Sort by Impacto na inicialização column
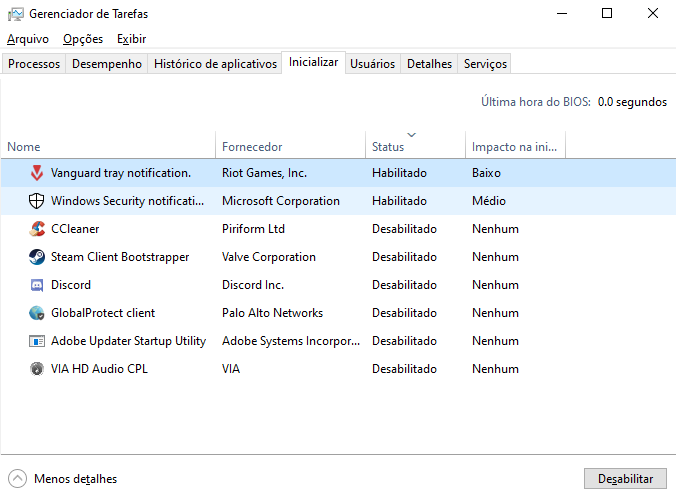 coord(514,147)
